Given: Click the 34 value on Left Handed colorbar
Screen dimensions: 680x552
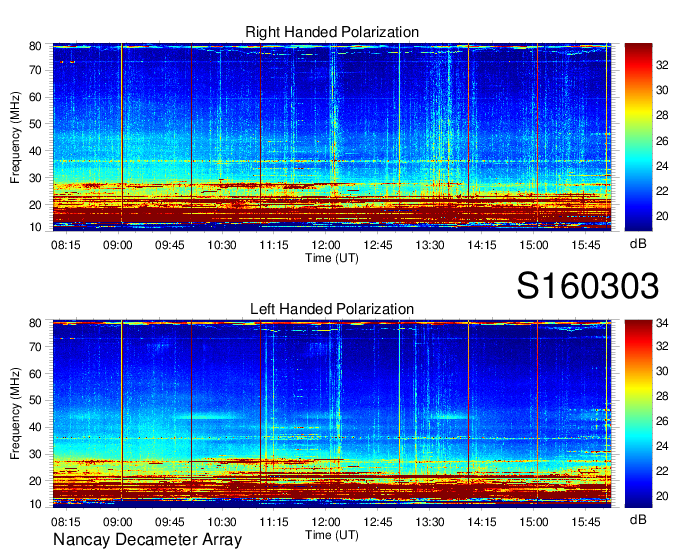Looking at the screenshot, I should pos(662,323).
